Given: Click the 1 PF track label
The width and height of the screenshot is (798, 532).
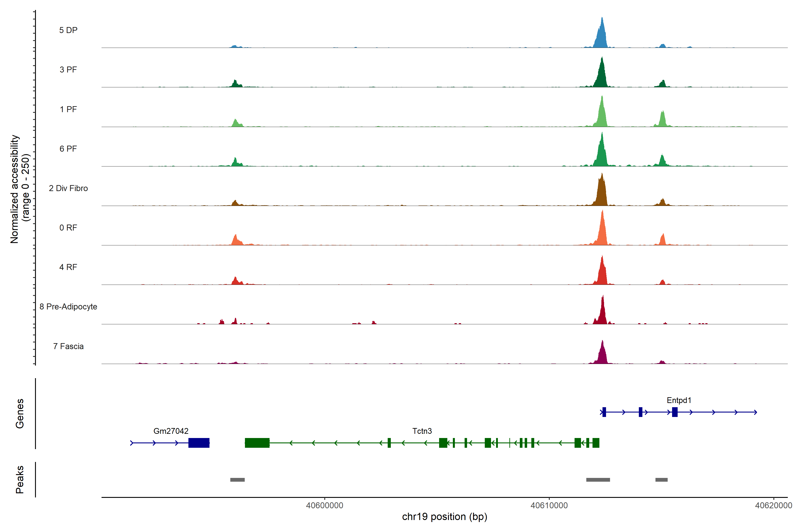Looking at the screenshot, I should (x=68, y=109).
